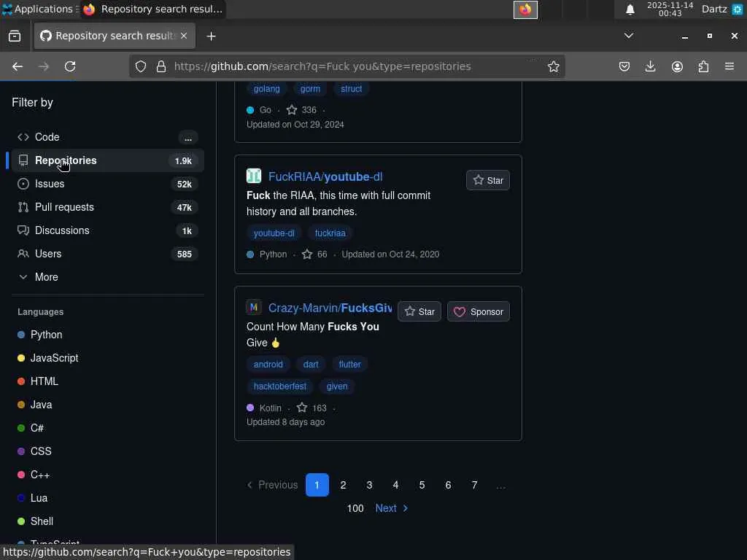Click the youtube-dl topic tag

click(274, 233)
